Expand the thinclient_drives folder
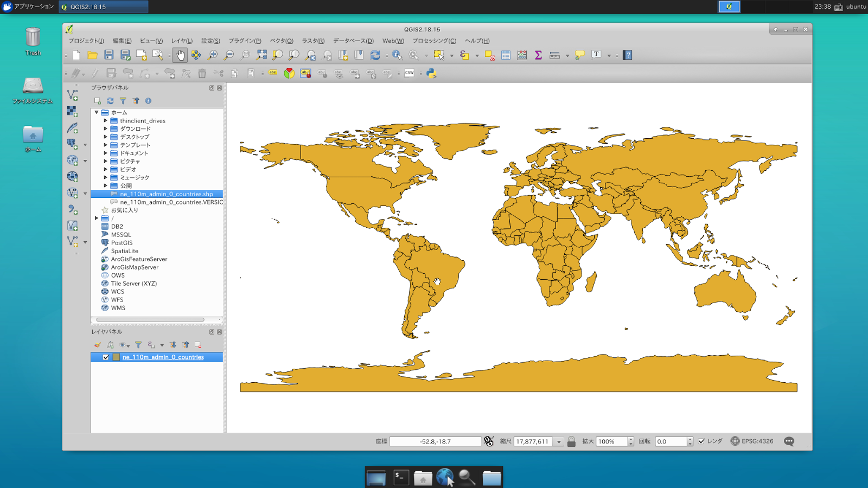Viewport: 868px width, 488px height. 105,121
